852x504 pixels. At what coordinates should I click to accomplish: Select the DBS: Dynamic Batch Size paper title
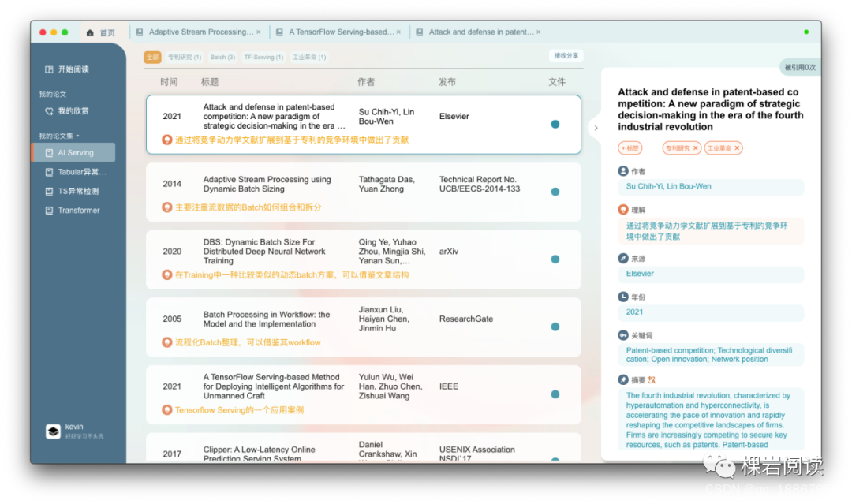click(264, 252)
